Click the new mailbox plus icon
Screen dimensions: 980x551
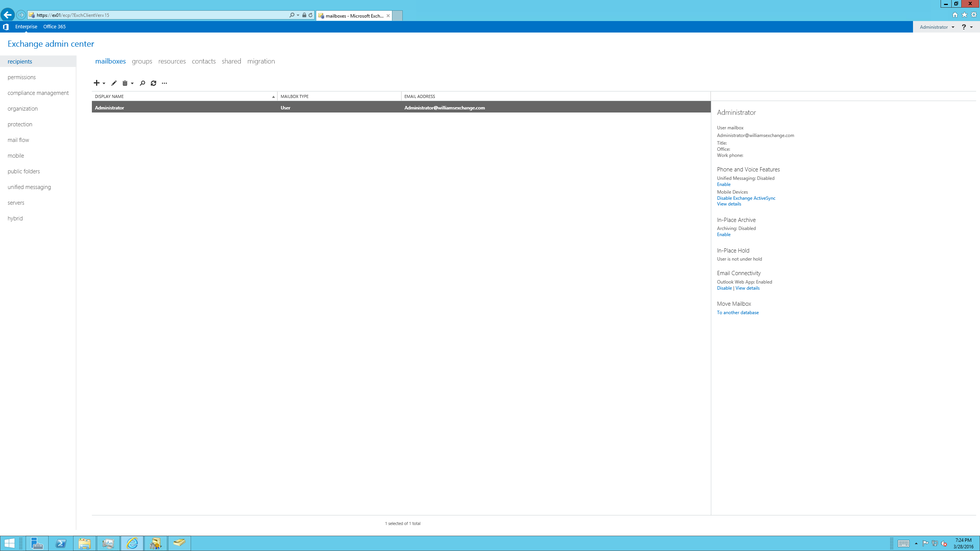click(96, 83)
